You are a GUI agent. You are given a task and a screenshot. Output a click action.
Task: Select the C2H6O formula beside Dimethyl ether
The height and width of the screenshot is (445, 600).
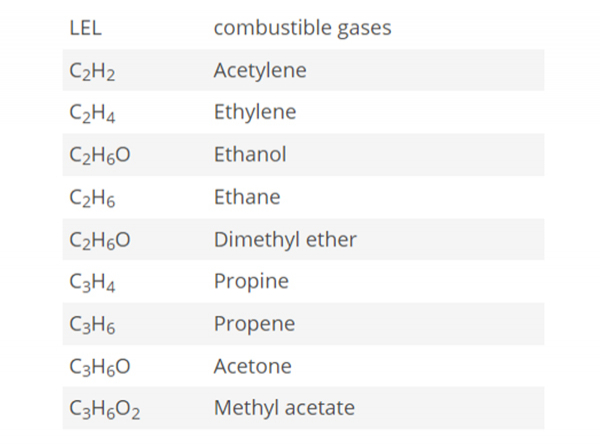[100, 240]
